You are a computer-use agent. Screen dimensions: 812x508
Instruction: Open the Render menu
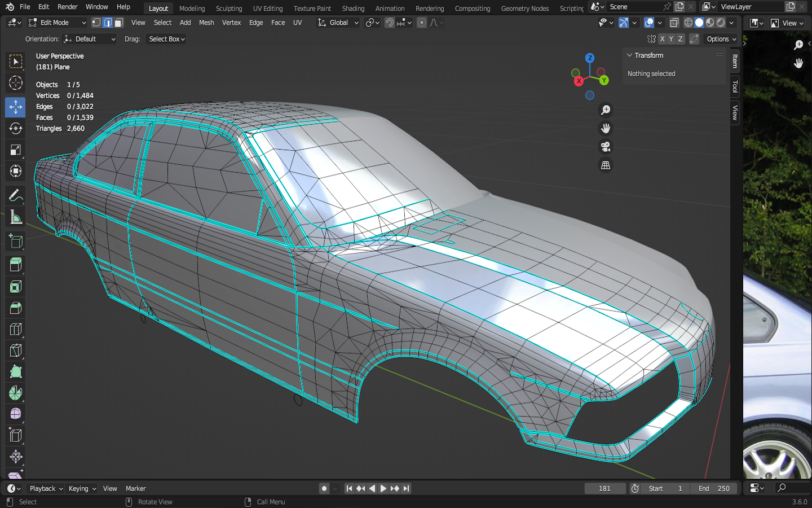pyautogui.click(x=67, y=7)
